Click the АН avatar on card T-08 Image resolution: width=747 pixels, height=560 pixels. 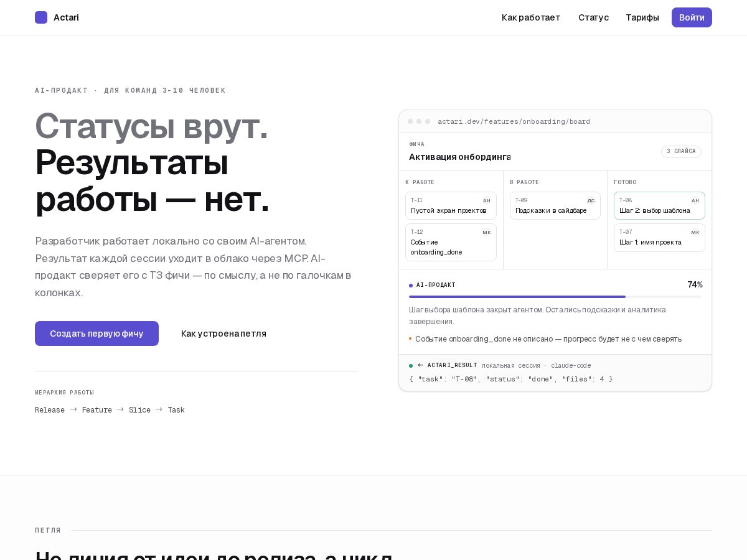pos(695,200)
